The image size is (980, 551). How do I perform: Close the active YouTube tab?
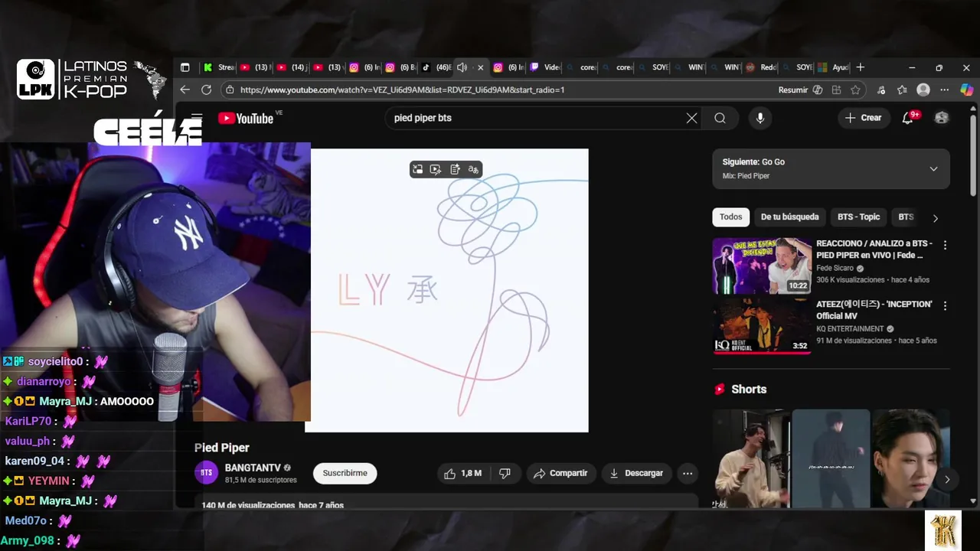coord(480,67)
